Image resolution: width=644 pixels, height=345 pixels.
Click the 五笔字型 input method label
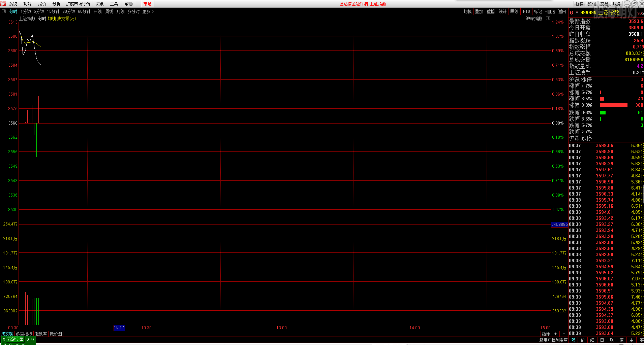pos(16,340)
